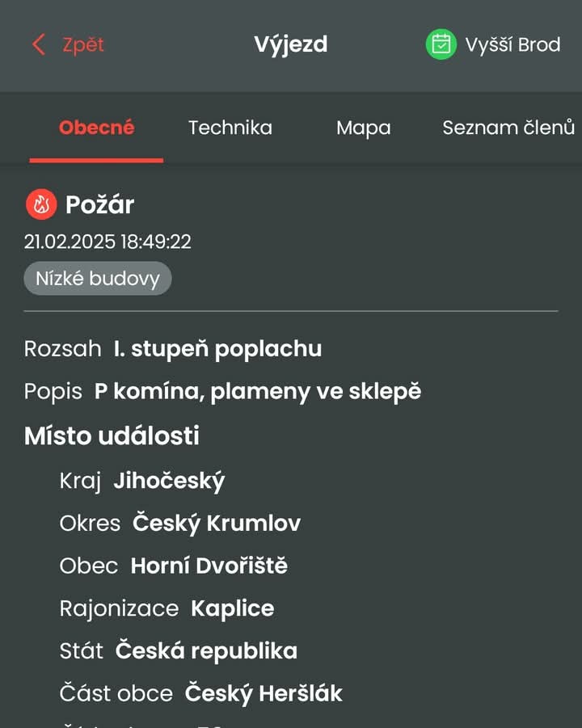
Task: Tap the Nízké budovy tag chip
Action: tap(98, 278)
